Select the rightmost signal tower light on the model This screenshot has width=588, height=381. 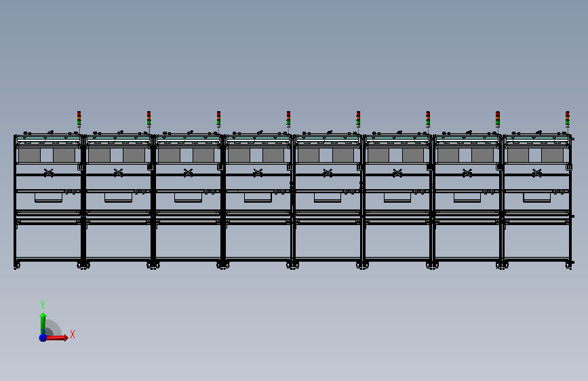tap(568, 119)
